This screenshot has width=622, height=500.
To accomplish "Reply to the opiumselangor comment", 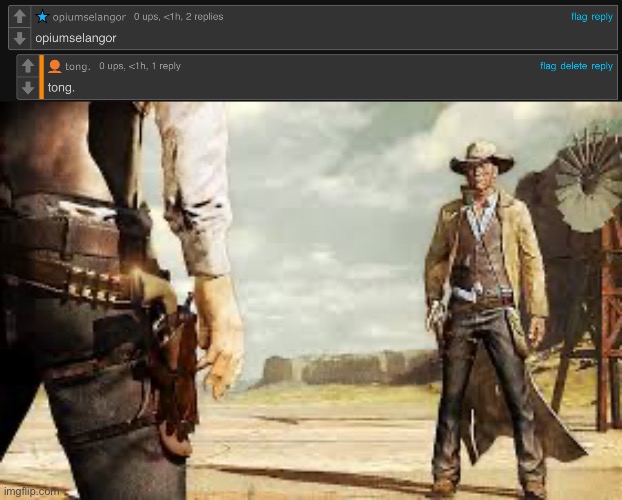I will pos(602,17).
